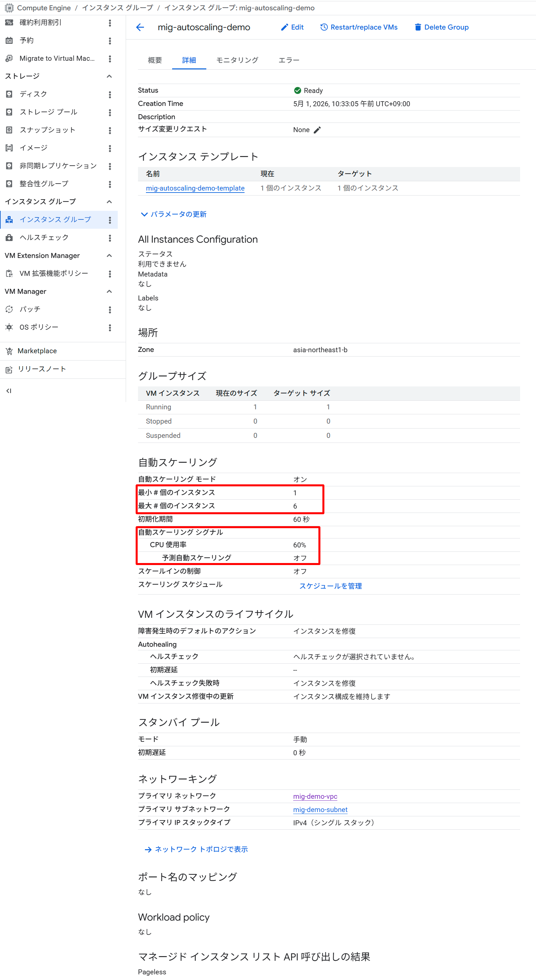The width and height of the screenshot is (536, 980).
Task: Open more options for 予約
Action: (x=110, y=41)
